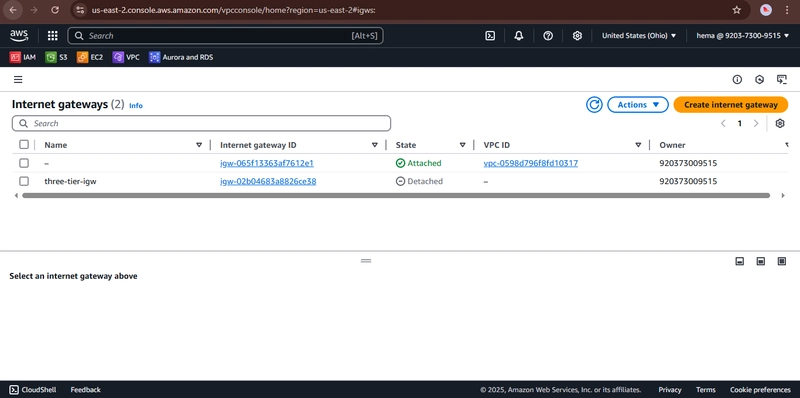Viewport: 800px width, 398px height.
Task: Open igw-065f13363af7612e1 gateway link
Action: click(267, 163)
